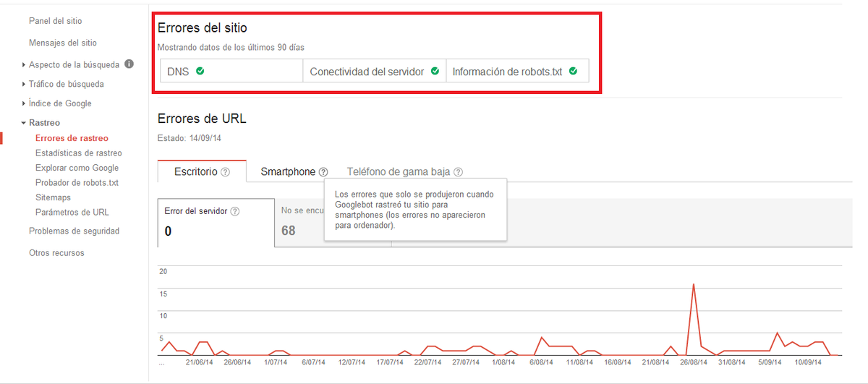Open Probador de robots.txt tool
868x384 pixels.
(77, 183)
